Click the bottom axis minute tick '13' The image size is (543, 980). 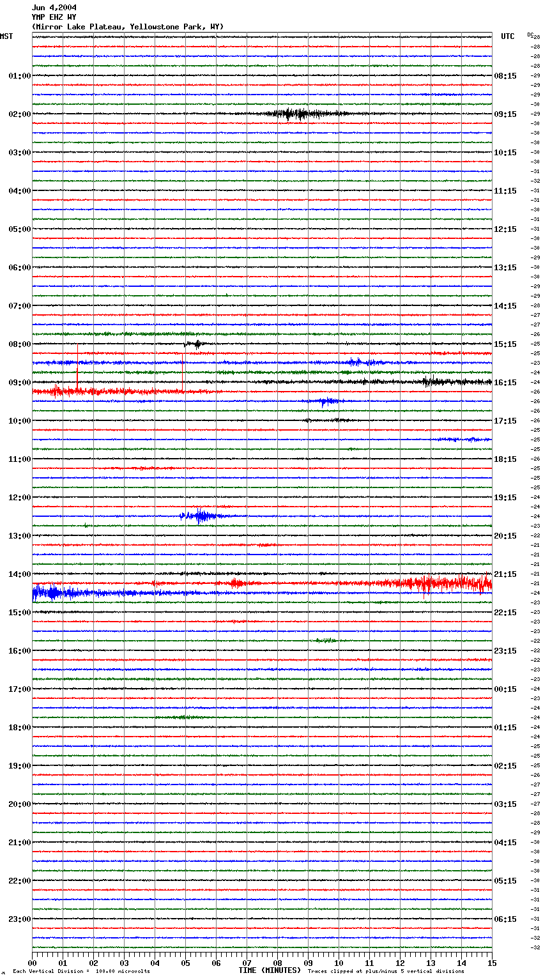pos(431,963)
